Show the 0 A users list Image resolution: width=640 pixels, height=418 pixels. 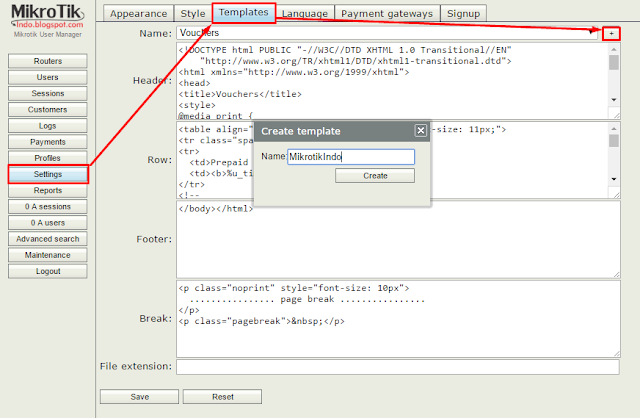(48, 222)
